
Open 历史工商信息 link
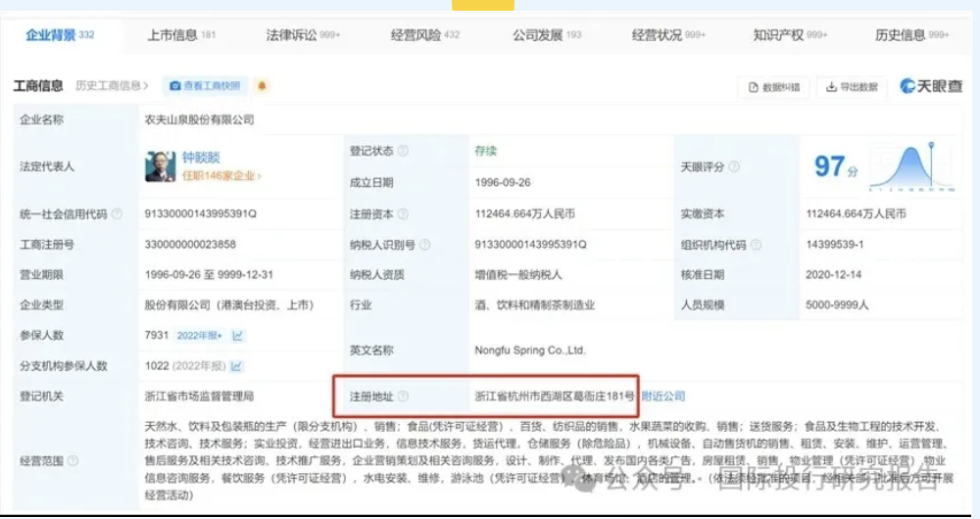[x=112, y=85]
